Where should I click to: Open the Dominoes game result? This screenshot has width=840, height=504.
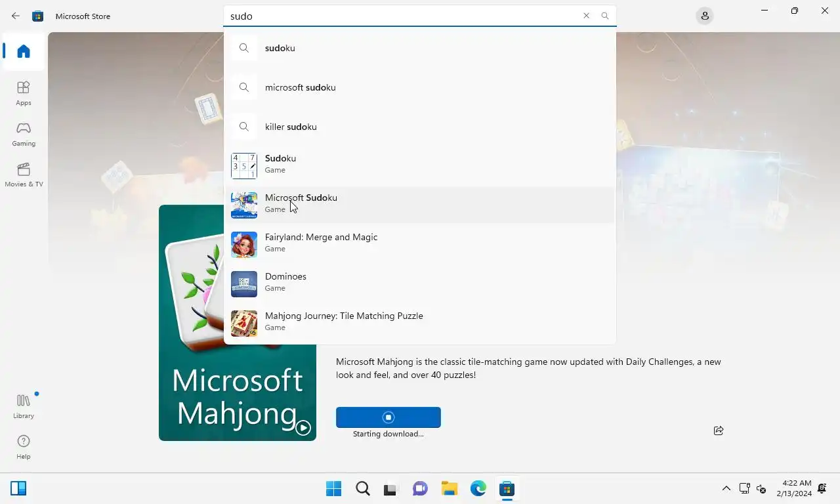coord(420,283)
